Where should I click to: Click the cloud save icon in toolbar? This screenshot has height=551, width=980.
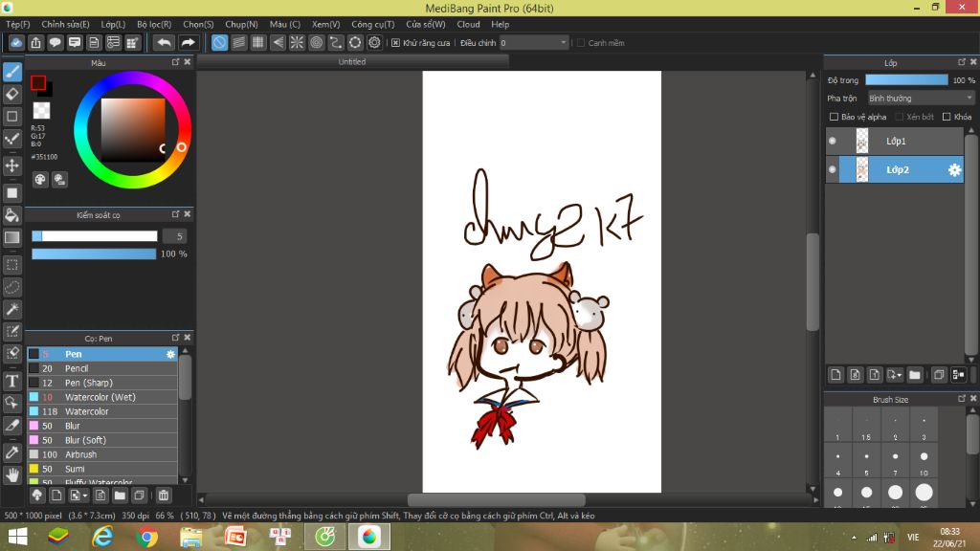tap(16, 42)
